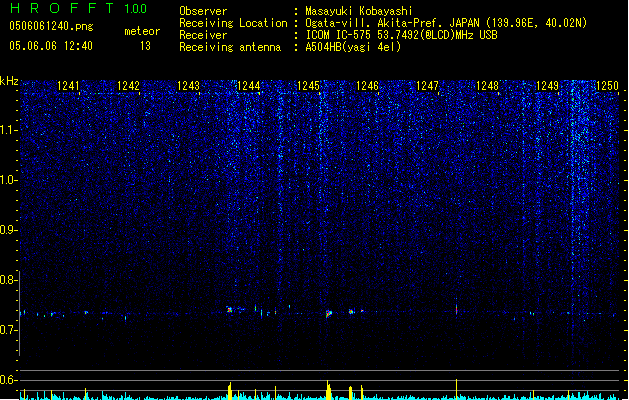The height and width of the screenshot is (400, 629).
Task: Click the 1241 time marker
Action: click(x=68, y=85)
